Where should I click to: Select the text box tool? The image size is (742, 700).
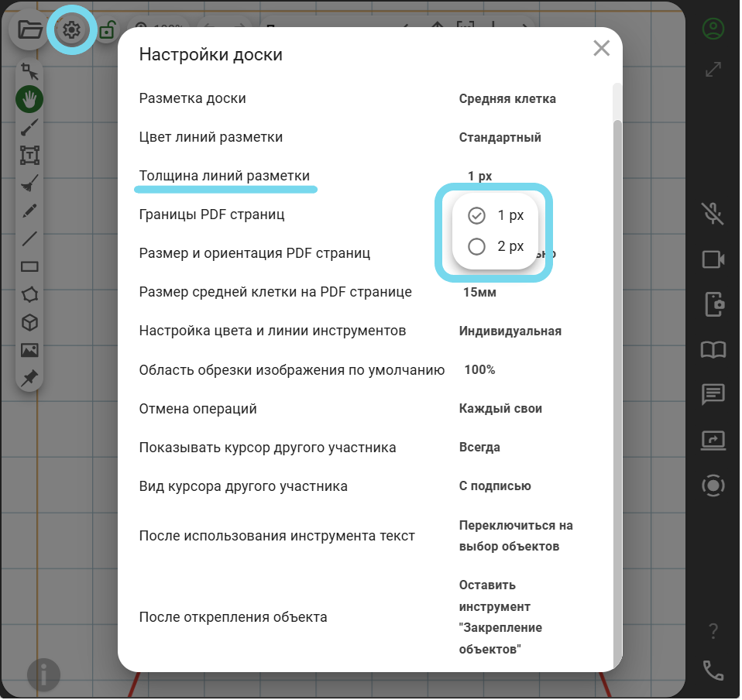tap(29, 155)
